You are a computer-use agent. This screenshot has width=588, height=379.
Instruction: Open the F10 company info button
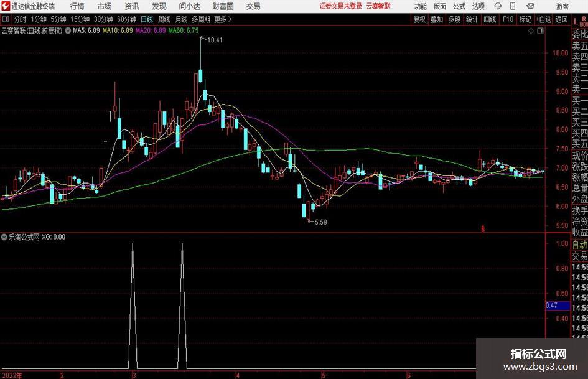[x=508, y=19]
